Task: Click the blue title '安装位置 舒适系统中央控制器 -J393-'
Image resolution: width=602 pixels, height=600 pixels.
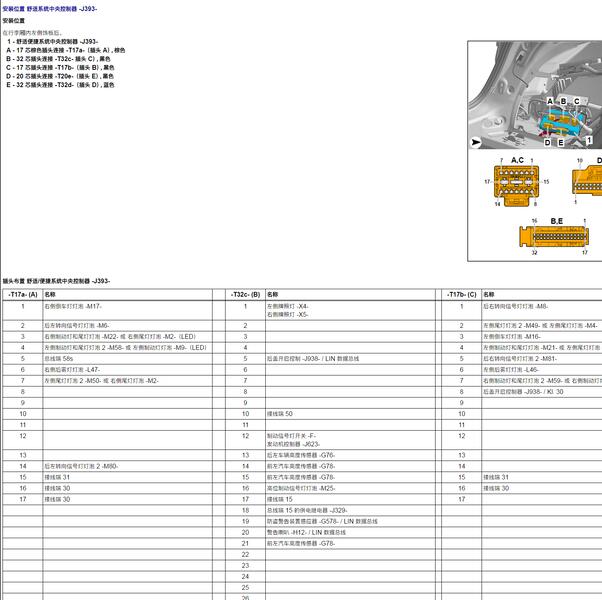Action: pos(50,8)
